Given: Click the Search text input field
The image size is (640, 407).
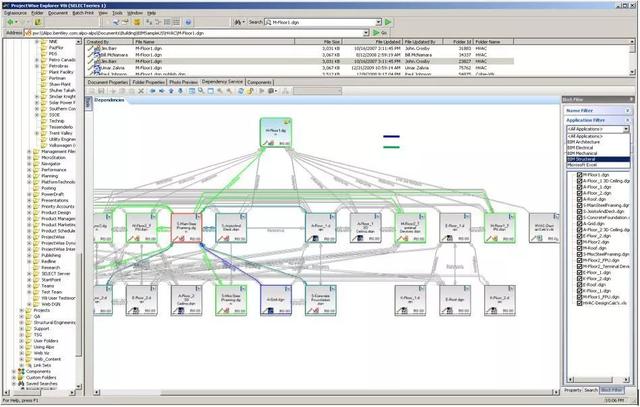Looking at the screenshot, I should (320, 22).
